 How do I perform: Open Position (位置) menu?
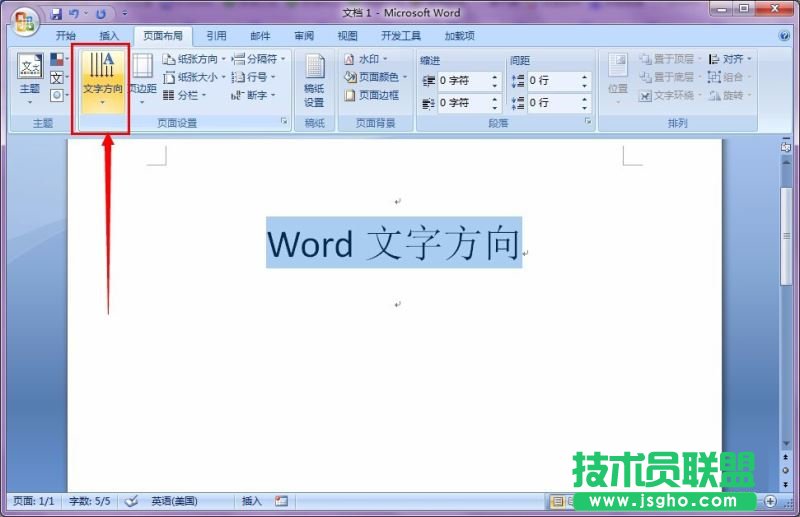click(x=618, y=79)
